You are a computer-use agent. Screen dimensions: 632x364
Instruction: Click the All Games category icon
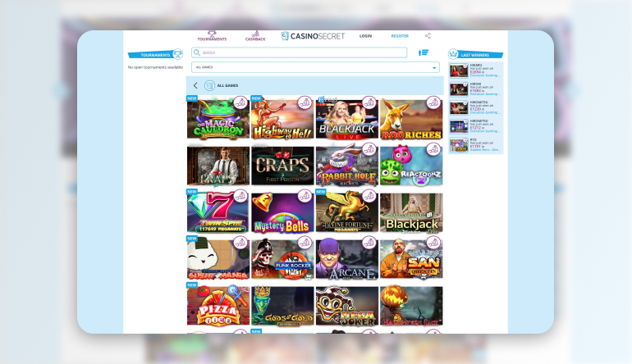click(209, 85)
